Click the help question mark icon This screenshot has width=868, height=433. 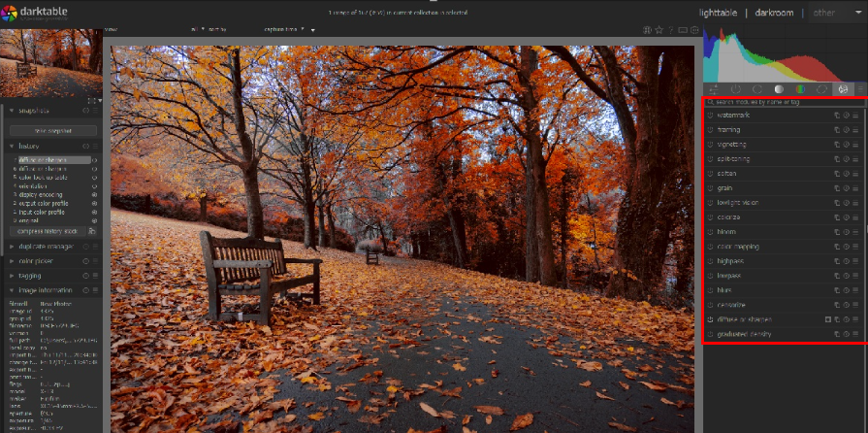[669, 30]
